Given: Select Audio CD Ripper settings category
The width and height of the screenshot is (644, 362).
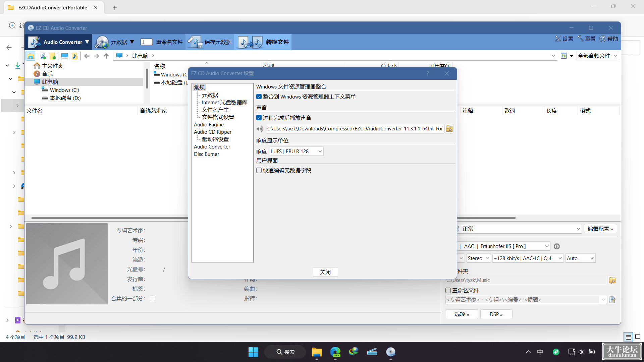Looking at the screenshot, I should pos(213,132).
